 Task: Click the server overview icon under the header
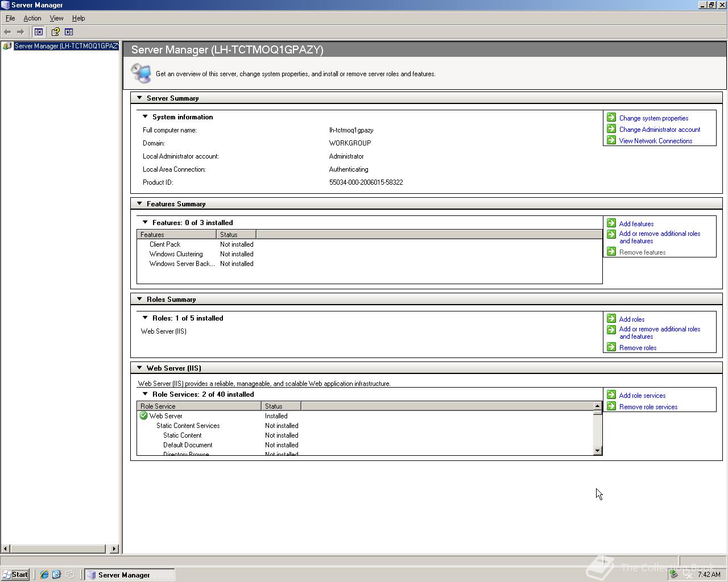pos(141,73)
